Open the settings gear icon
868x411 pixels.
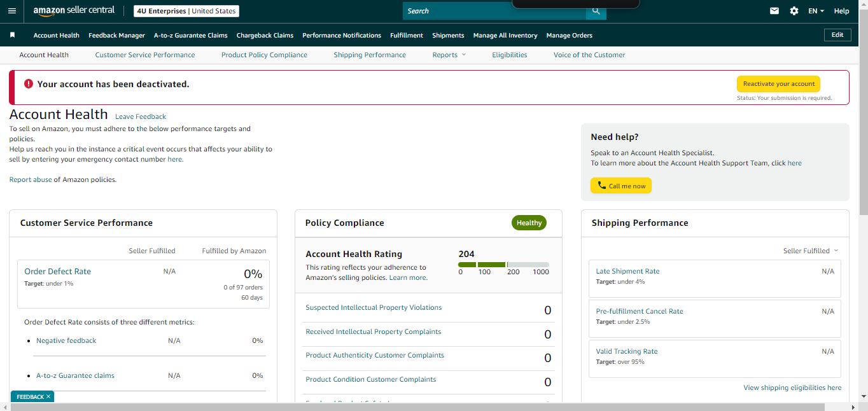(x=794, y=11)
